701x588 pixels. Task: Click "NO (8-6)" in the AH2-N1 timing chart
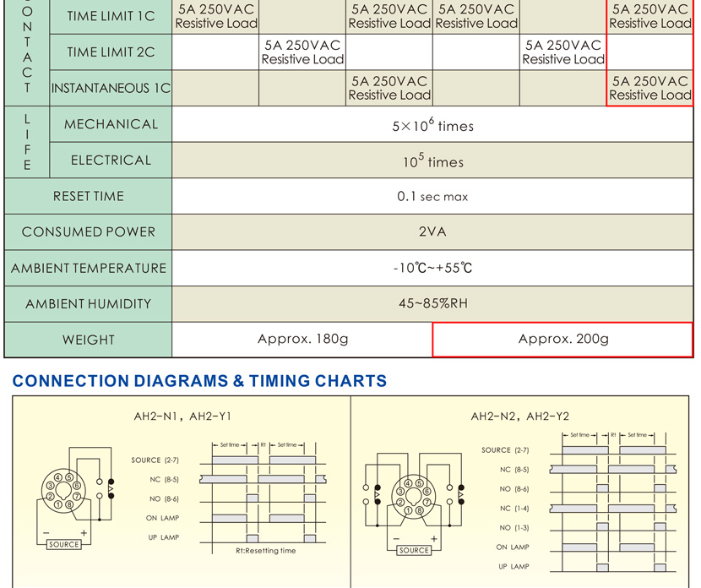pyautogui.click(x=164, y=499)
